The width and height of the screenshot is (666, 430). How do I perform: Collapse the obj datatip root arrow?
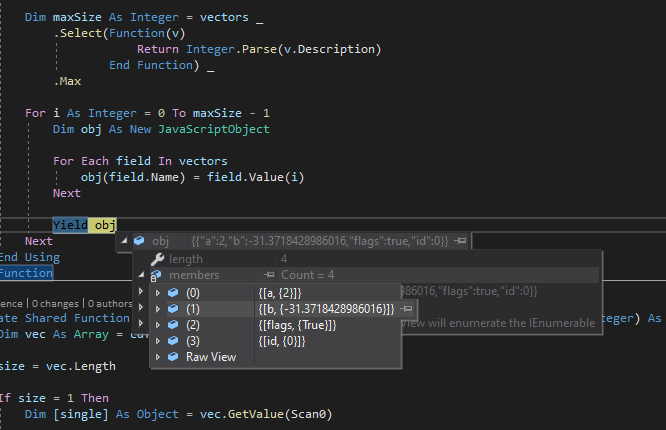click(x=123, y=241)
